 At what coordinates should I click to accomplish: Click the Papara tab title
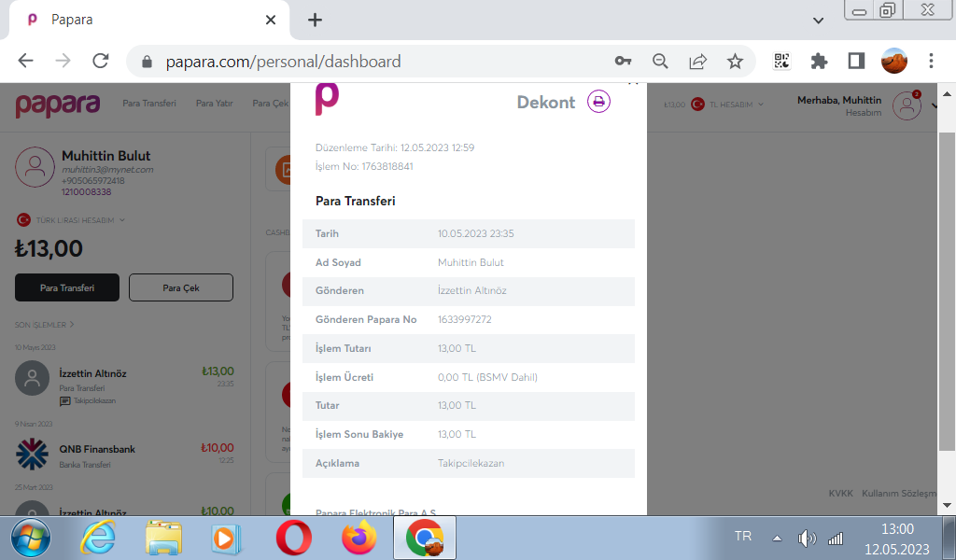72,21
